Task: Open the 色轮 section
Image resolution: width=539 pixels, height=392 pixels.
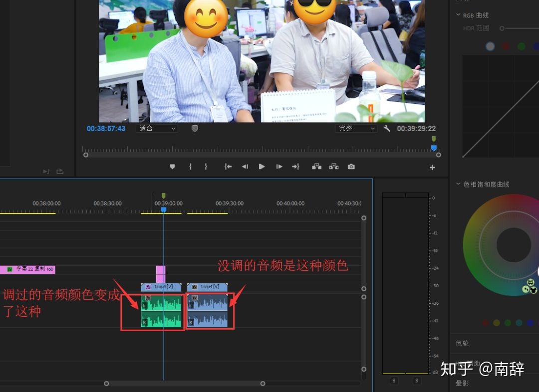Action: 462,343
